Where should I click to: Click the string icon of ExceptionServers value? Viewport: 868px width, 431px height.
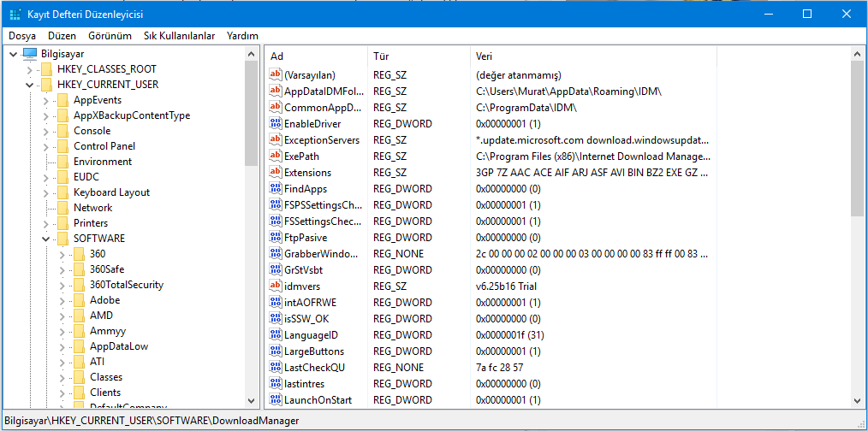[x=275, y=139]
